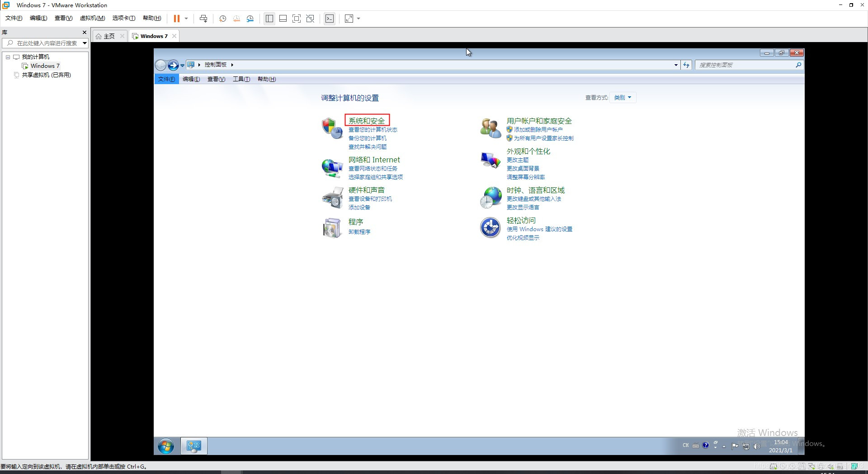Screen dimensions: 868x474
Task: Open snapshot manager wrench clock icon
Action: [x=250, y=19]
